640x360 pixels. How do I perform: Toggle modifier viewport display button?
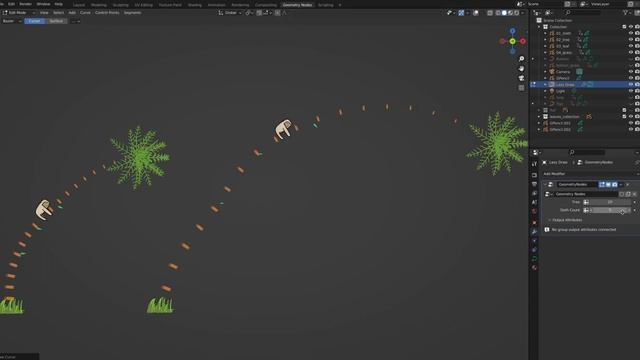(608, 184)
